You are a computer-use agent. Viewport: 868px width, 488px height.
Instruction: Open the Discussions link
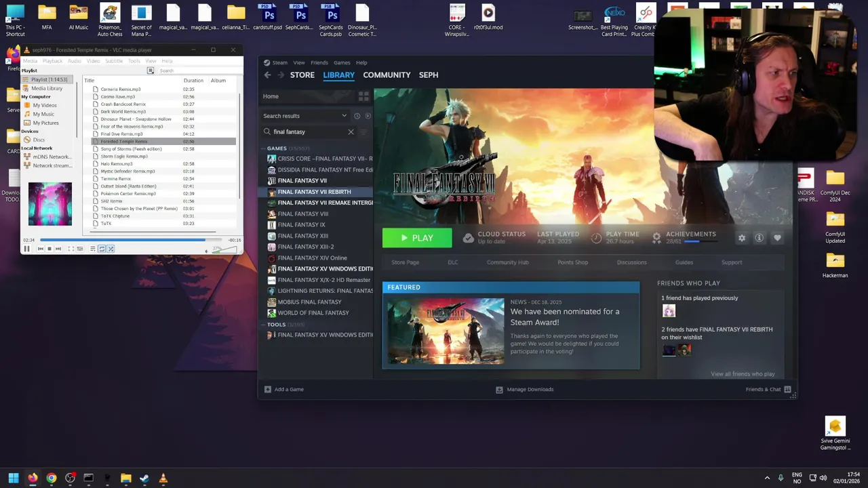point(631,262)
